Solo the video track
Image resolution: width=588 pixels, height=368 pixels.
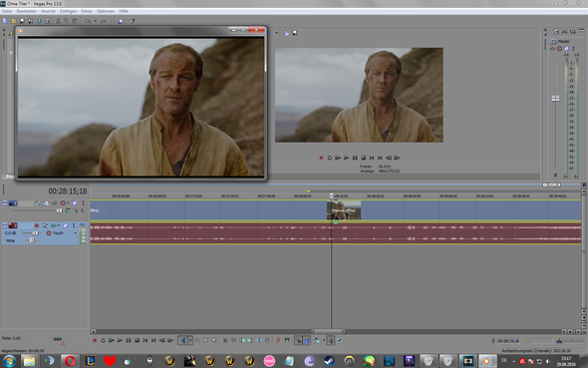(83, 202)
